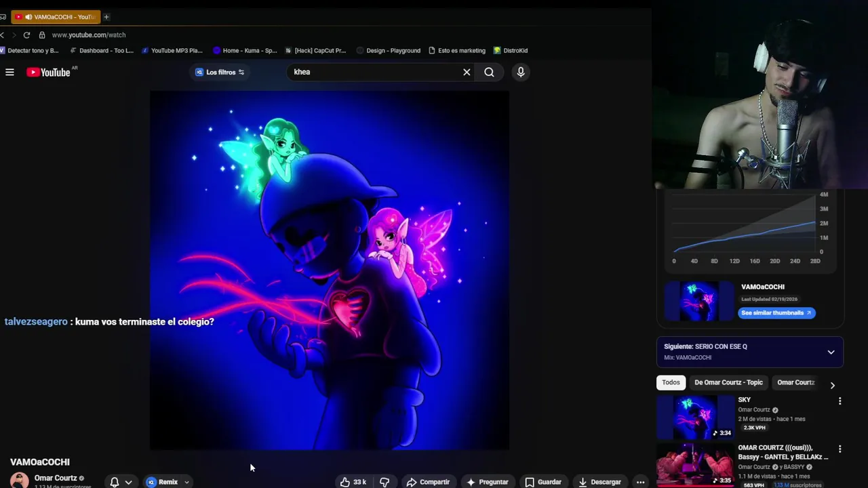Clear the search box text
868x488 pixels.
coord(467,72)
